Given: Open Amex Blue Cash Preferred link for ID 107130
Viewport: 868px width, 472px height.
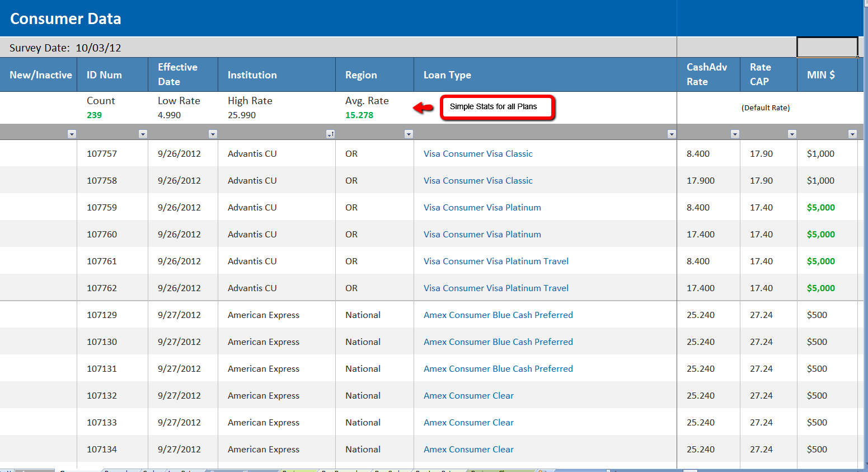Looking at the screenshot, I should [x=498, y=342].
